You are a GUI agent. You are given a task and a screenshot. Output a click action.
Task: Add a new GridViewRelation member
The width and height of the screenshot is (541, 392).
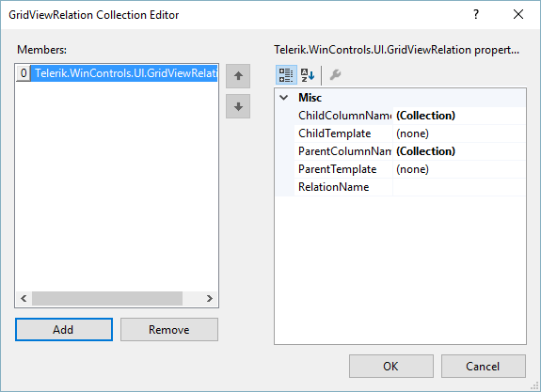64,330
